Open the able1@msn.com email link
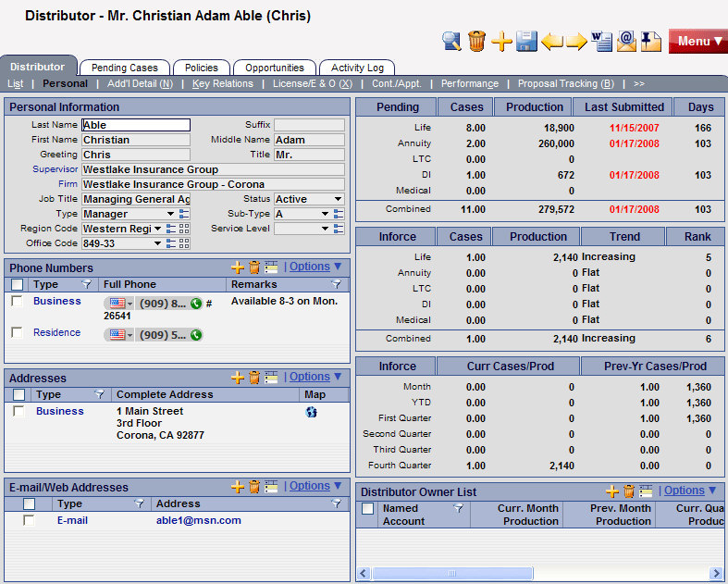This screenshot has width=728, height=584. pos(198,520)
